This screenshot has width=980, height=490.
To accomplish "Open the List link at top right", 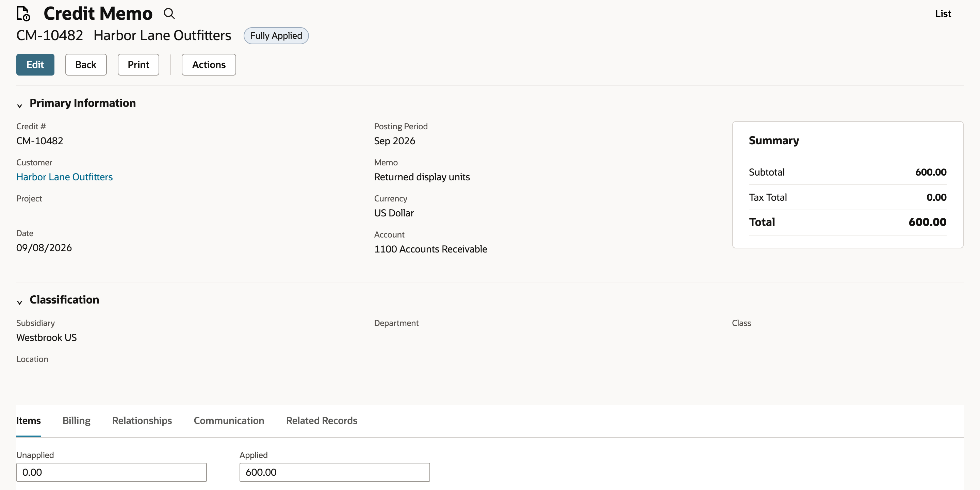I will 943,14.
